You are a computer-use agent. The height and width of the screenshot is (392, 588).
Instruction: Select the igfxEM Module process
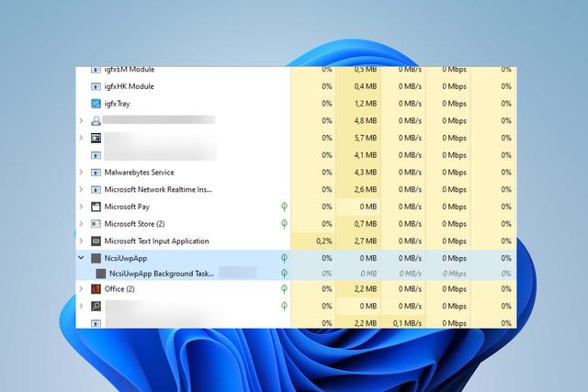click(x=129, y=70)
